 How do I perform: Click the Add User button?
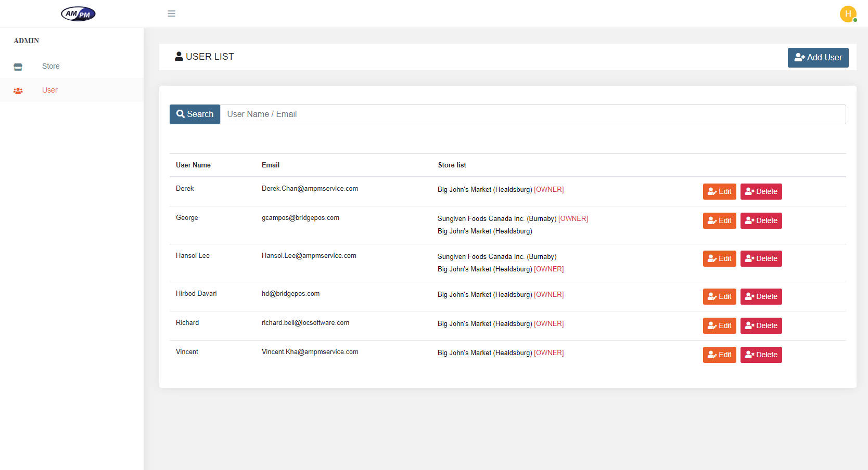click(x=818, y=58)
